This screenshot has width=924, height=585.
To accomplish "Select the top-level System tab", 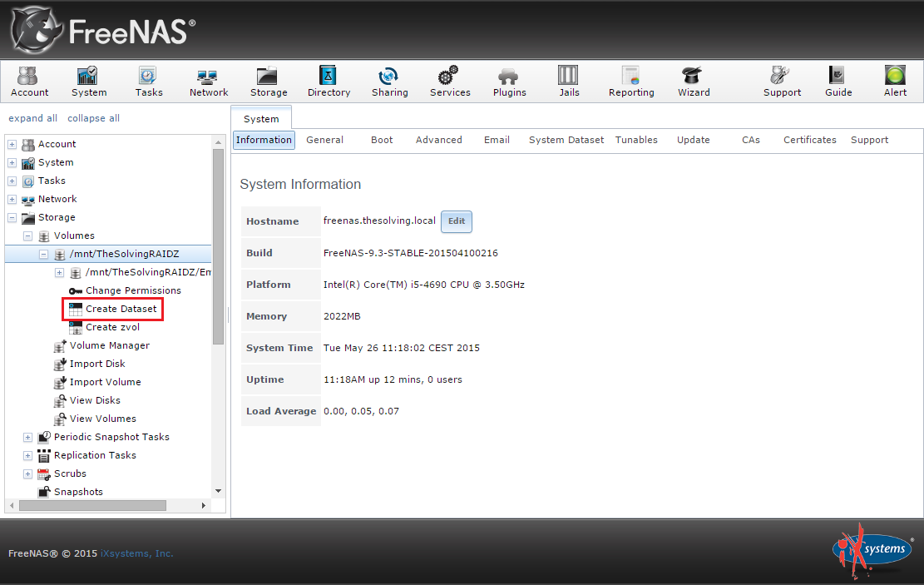I will tap(261, 118).
